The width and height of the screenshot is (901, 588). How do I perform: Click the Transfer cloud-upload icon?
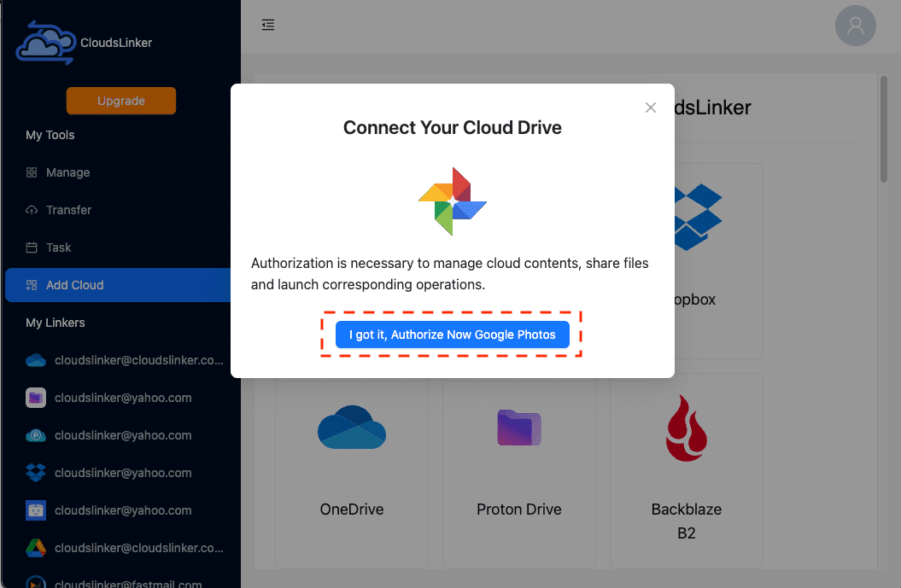coord(32,210)
